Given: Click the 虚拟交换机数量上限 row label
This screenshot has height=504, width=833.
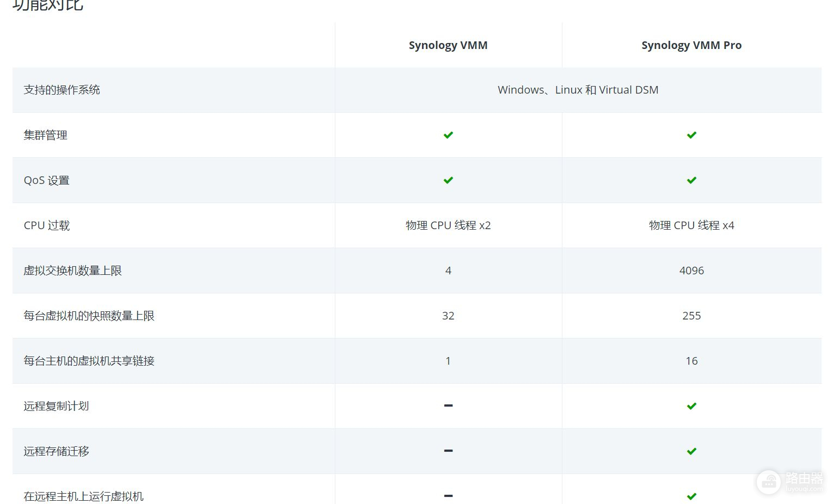Looking at the screenshot, I should pos(72,271).
